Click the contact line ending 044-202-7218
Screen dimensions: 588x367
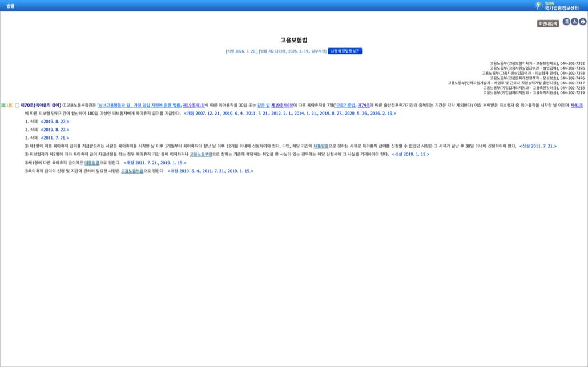click(x=534, y=88)
